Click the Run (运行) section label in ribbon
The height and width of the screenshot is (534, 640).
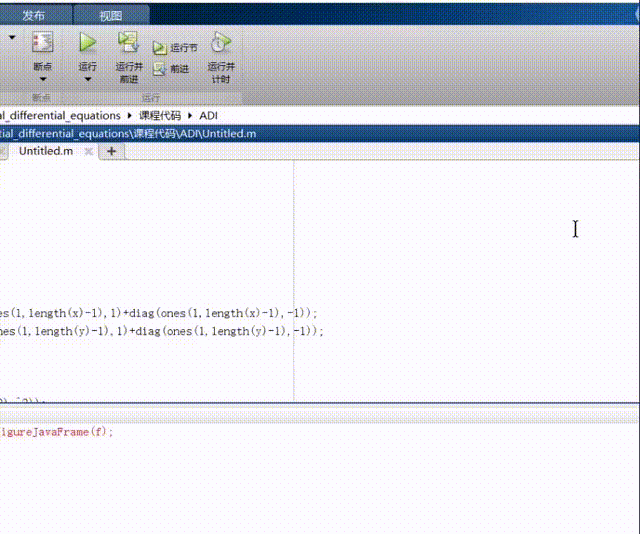tap(150, 98)
